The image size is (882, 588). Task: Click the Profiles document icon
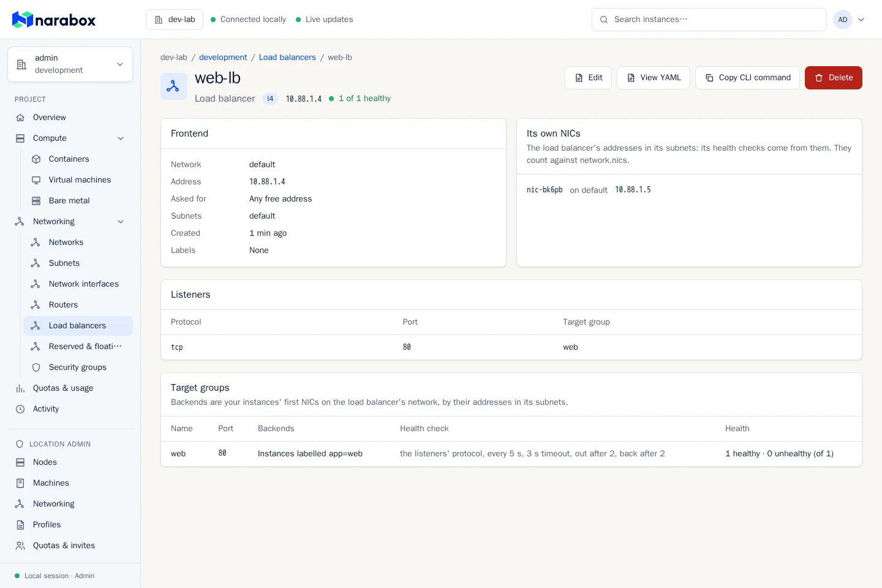[20, 525]
